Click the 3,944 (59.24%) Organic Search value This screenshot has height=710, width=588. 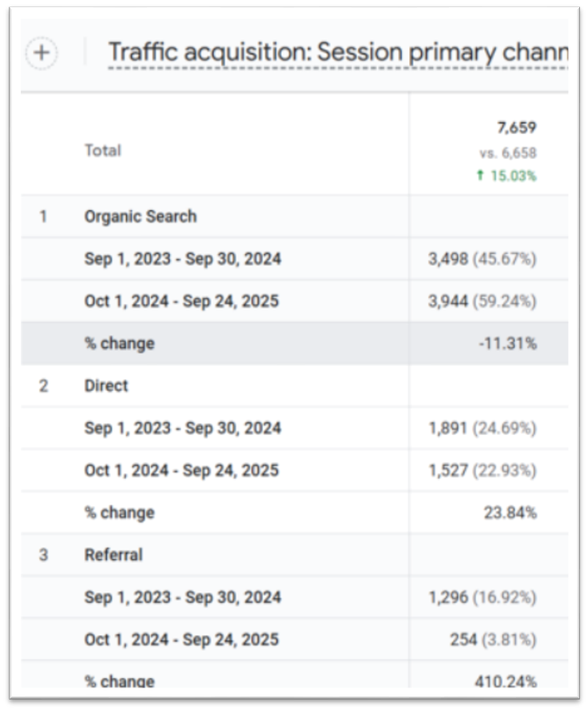click(483, 301)
